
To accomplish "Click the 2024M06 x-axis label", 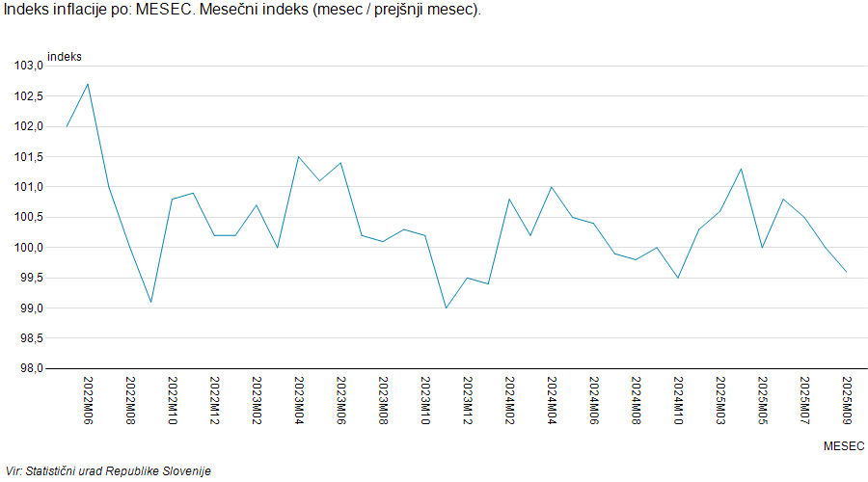I will coord(594,402).
